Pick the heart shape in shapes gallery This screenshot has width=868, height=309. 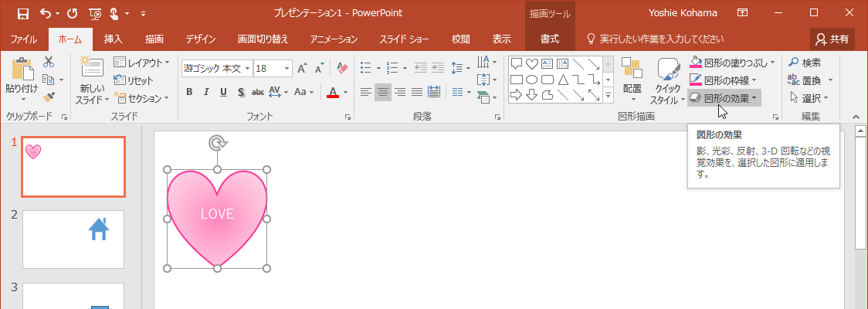531,63
